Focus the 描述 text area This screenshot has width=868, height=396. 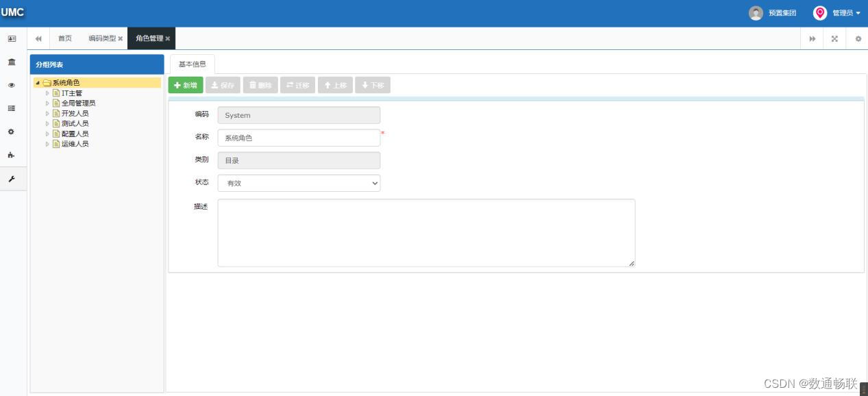point(426,233)
